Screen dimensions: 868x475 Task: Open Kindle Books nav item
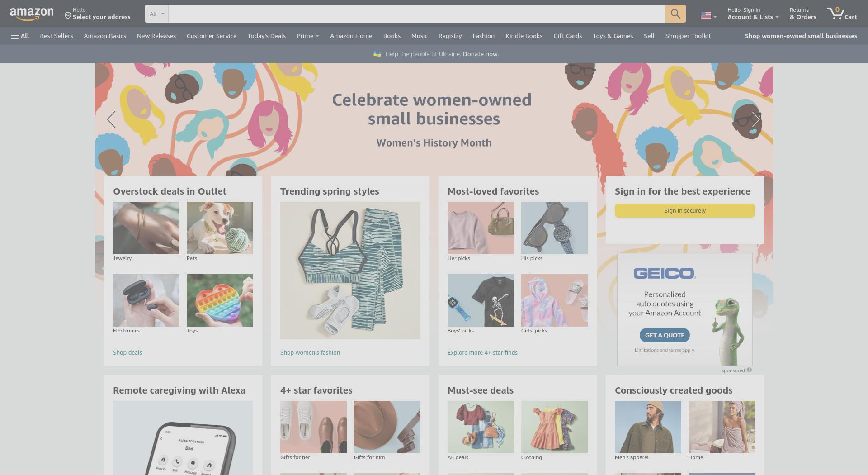[524, 36]
